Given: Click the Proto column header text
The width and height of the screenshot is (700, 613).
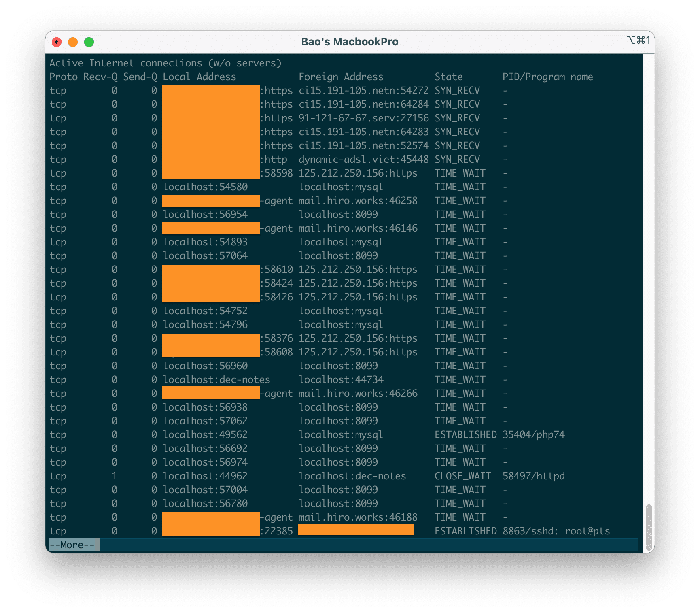Looking at the screenshot, I should 64,77.
